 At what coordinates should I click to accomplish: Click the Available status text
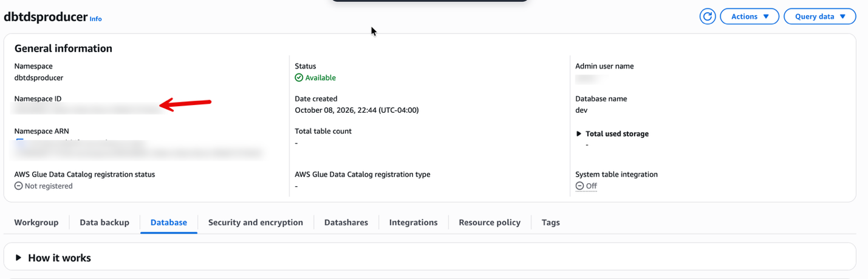click(321, 78)
